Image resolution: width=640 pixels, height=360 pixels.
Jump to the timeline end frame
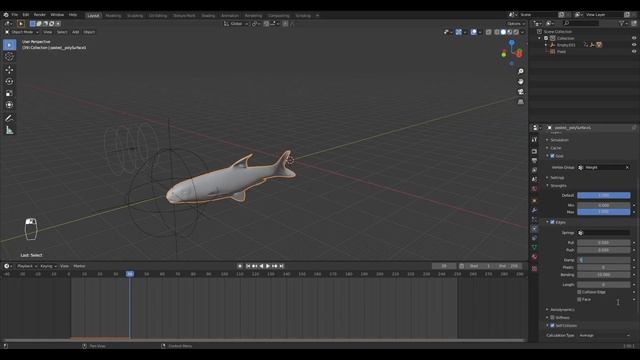coord(281,266)
